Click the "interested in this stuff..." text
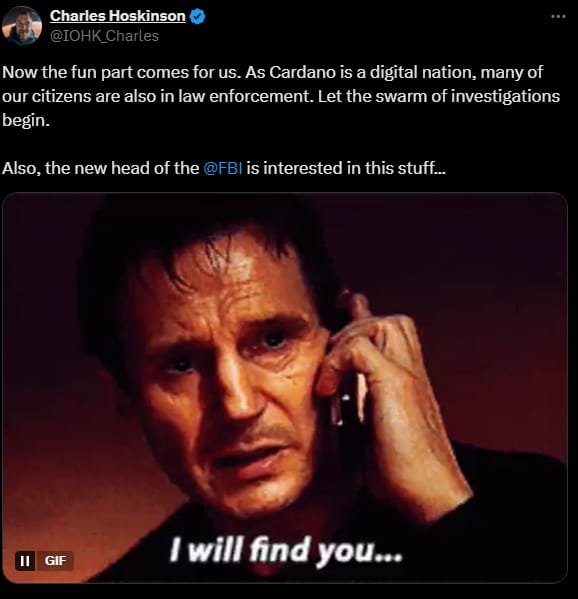 346,168
